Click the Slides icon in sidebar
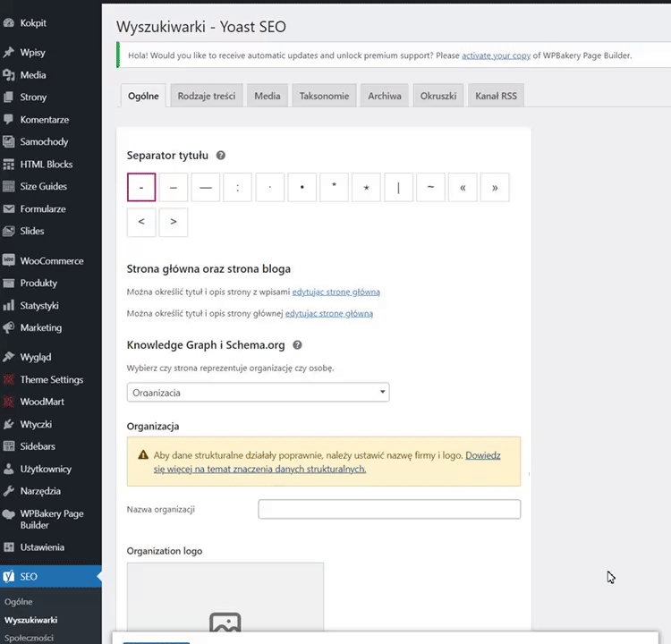Screen dimensions: 671x644 tap(9, 231)
